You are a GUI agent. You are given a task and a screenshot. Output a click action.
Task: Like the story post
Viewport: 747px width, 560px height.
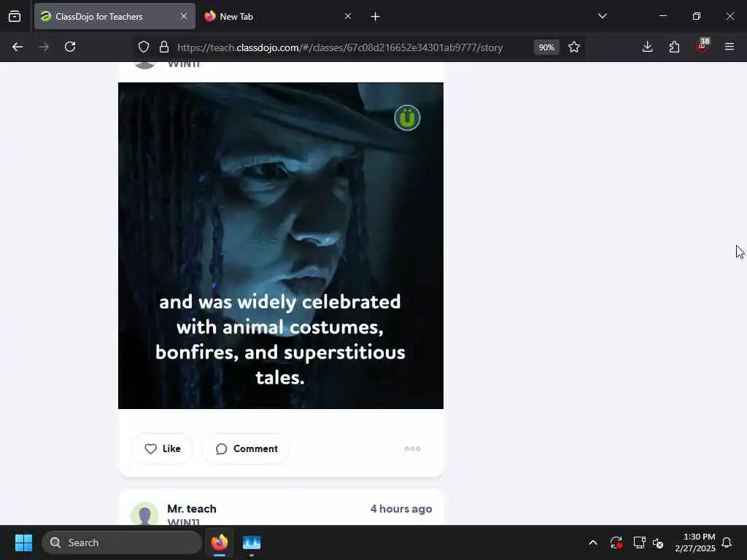pos(162,448)
